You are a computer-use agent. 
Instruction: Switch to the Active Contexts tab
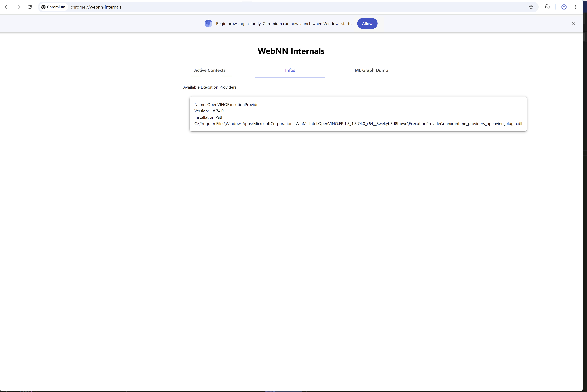pos(210,70)
